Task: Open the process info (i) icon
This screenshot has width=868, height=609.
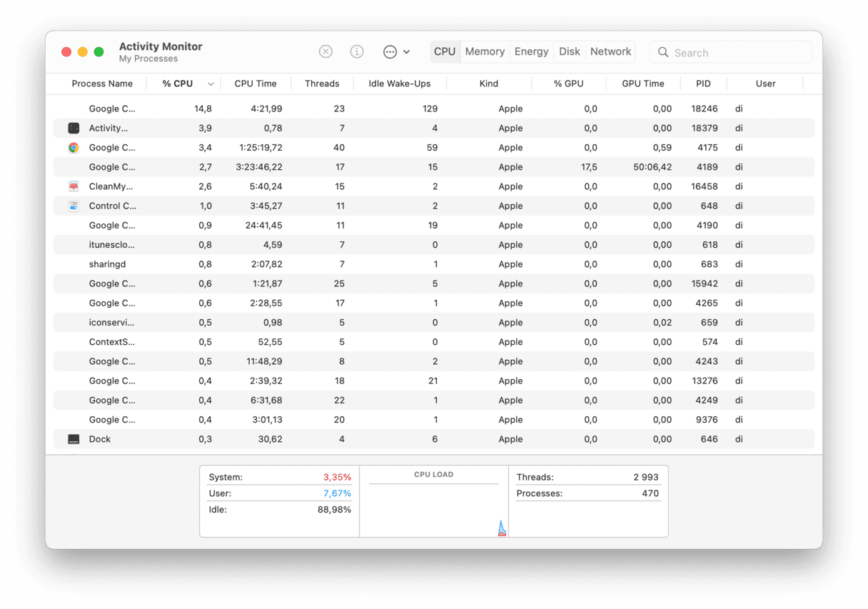Action: [x=357, y=51]
